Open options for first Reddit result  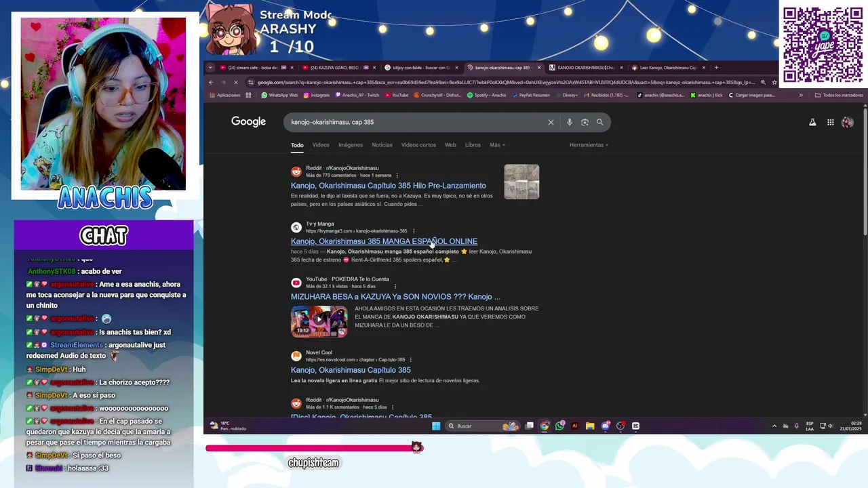pos(397,176)
